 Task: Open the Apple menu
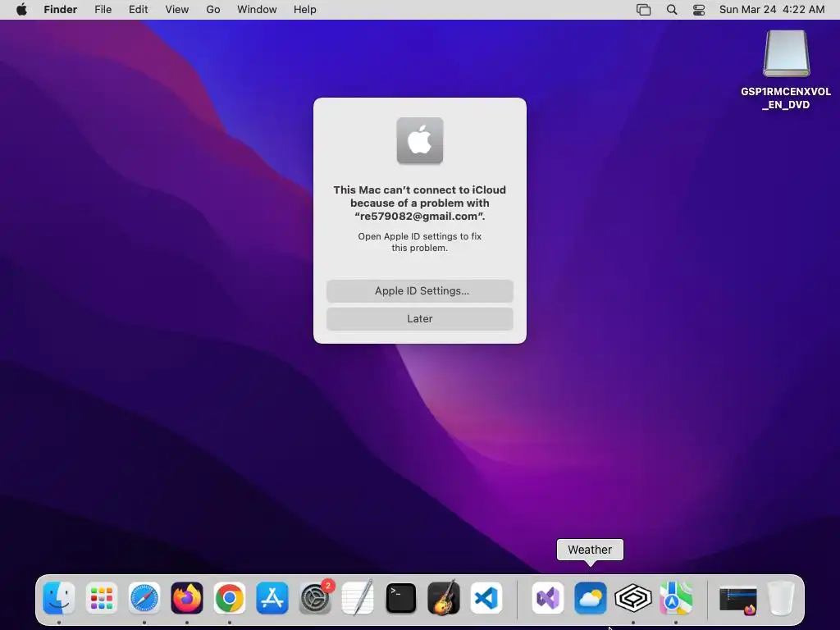(21, 10)
